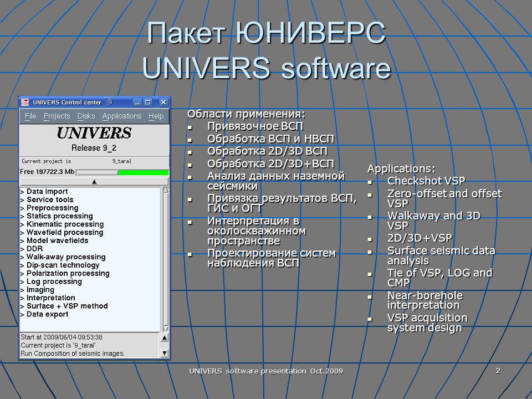Expand the Dip-scan technology group

(x=60, y=265)
